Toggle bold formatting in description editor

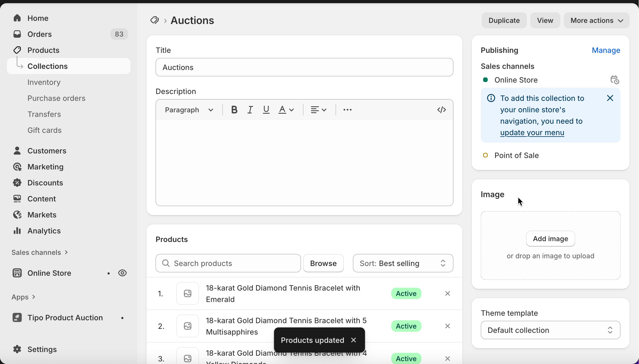234,110
